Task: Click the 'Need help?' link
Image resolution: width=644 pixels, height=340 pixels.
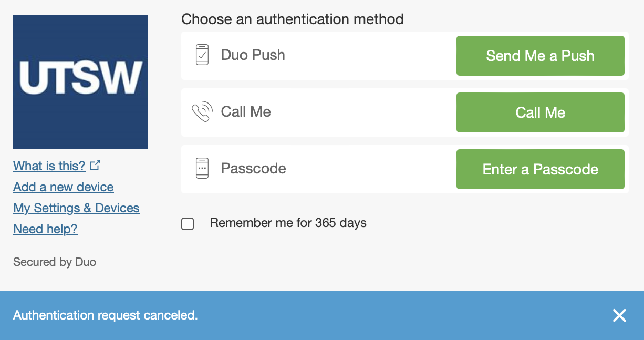Action: click(x=45, y=229)
